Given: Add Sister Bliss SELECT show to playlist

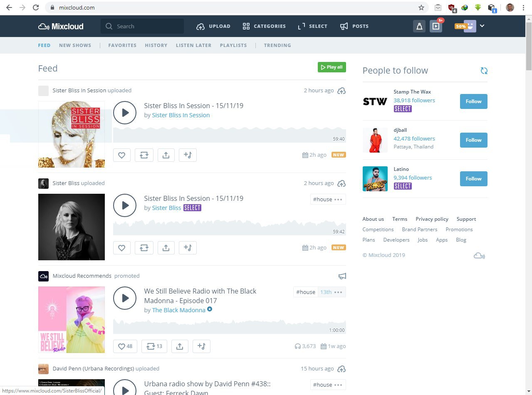Looking at the screenshot, I should [x=188, y=248].
